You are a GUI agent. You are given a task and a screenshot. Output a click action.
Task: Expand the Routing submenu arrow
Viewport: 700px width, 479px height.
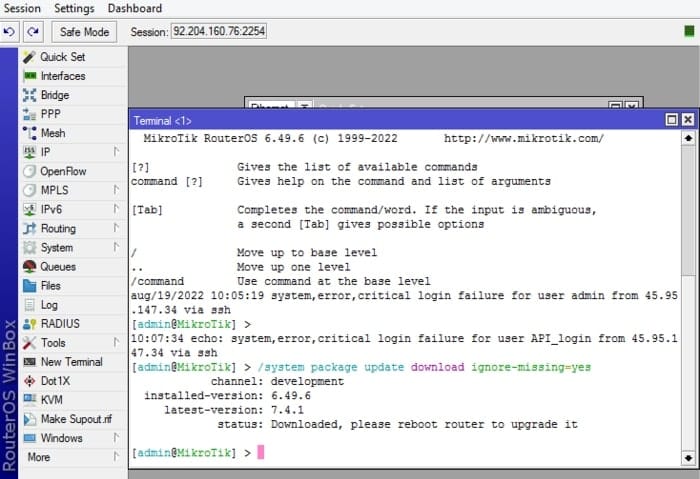(116, 229)
